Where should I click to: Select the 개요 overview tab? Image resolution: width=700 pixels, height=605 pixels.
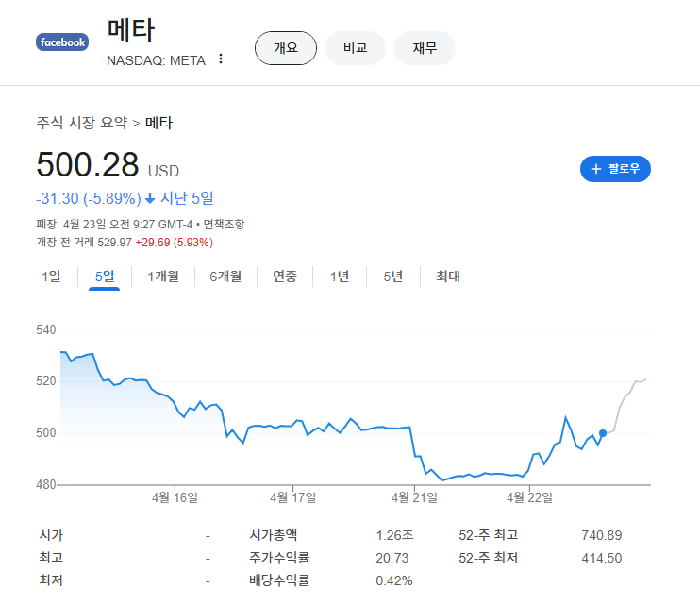coord(286,48)
